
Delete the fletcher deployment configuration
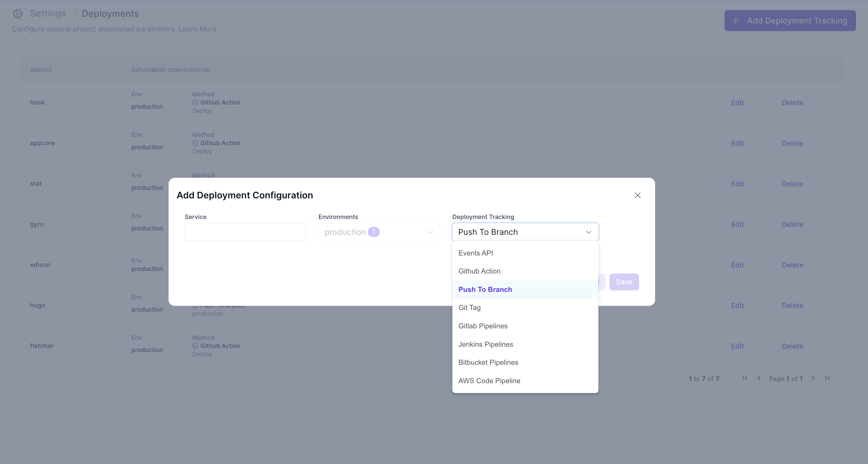pos(792,346)
